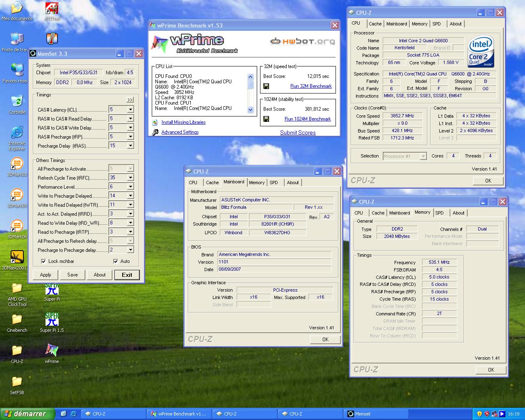The image size is (525, 420).
Task: Open the AMD GPU ClockTool folder icon
Action: (x=17, y=288)
